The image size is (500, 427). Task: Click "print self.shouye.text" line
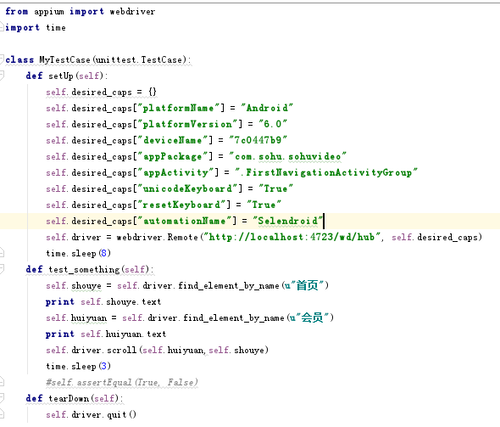click(x=103, y=302)
